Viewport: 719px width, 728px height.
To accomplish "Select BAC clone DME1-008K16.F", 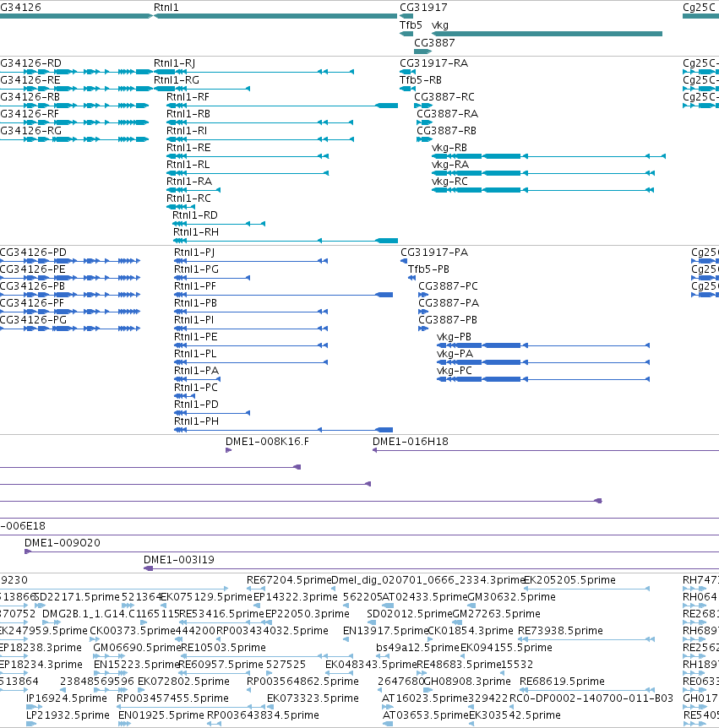I will (x=228, y=450).
